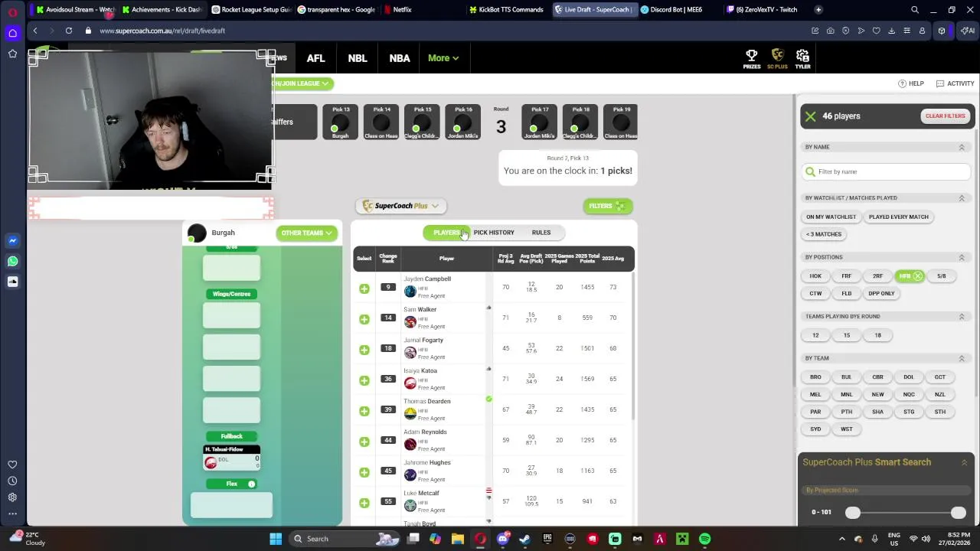The width and height of the screenshot is (980, 551).
Task: Open Spotify from the taskbar
Action: click(704, 539)
